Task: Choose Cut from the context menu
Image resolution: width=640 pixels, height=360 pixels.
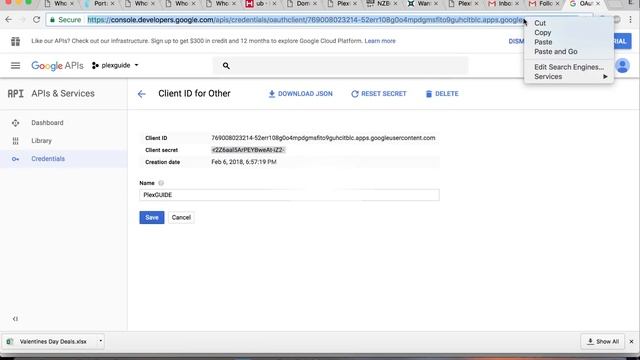Action: tap(540, 23)
